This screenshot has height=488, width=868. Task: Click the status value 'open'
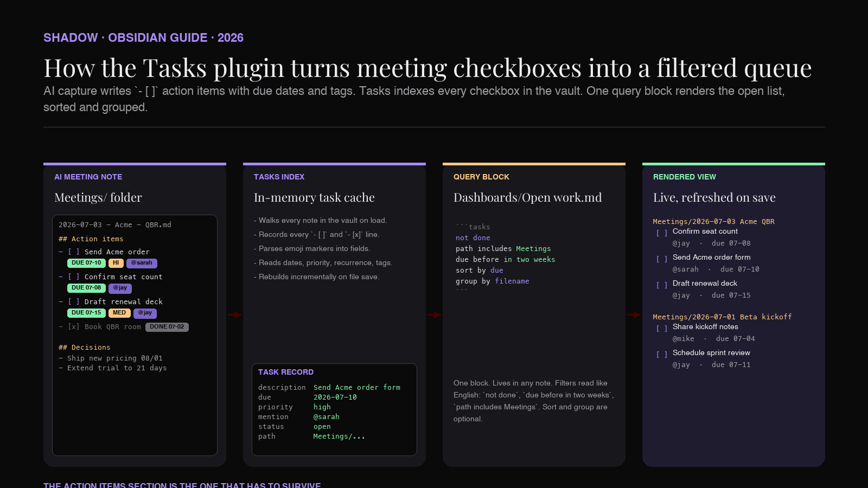pyautogui.click(x=322, y=426)
